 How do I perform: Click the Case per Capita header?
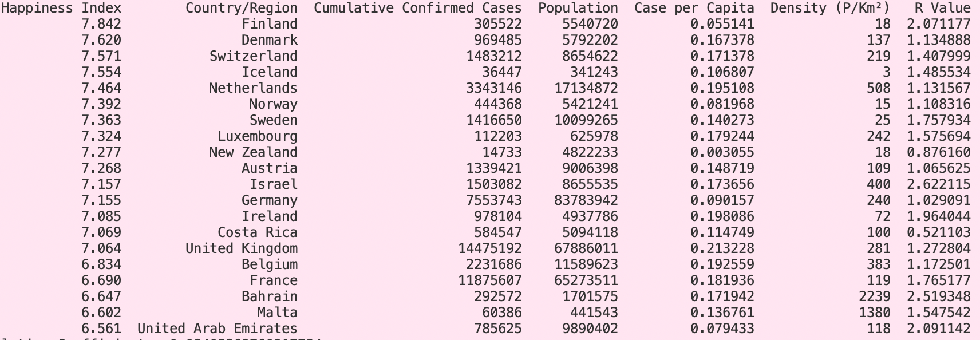point(694,8)
